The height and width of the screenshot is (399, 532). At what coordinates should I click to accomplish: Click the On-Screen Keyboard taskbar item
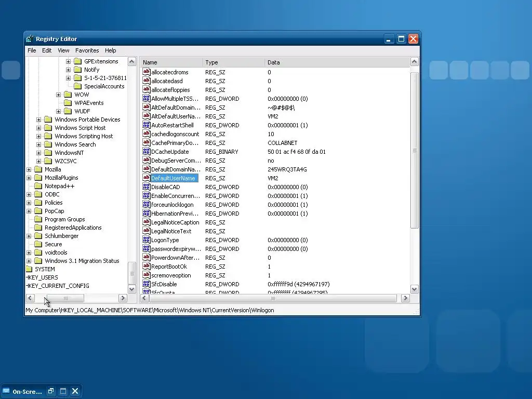(22, 392)
